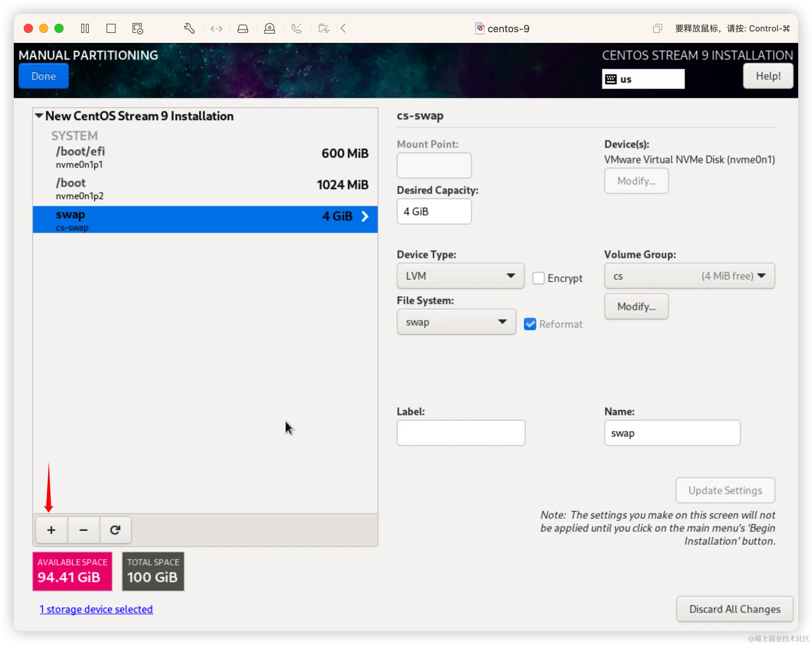812x645 pixels.
Task: Click the hard disk device icon
Action: (x=243, y=28)
